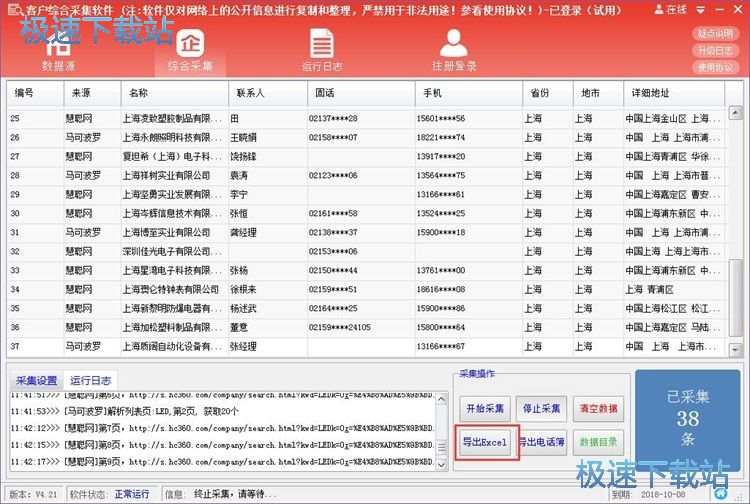750x504 pixels.
Task: Select phone 02159****24105 cell
Action: (x=340, y=328)
